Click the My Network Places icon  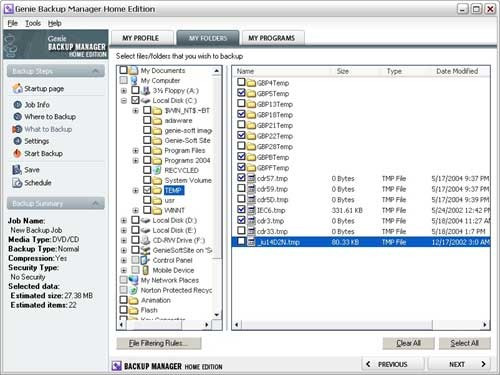(x=134, y=280)
